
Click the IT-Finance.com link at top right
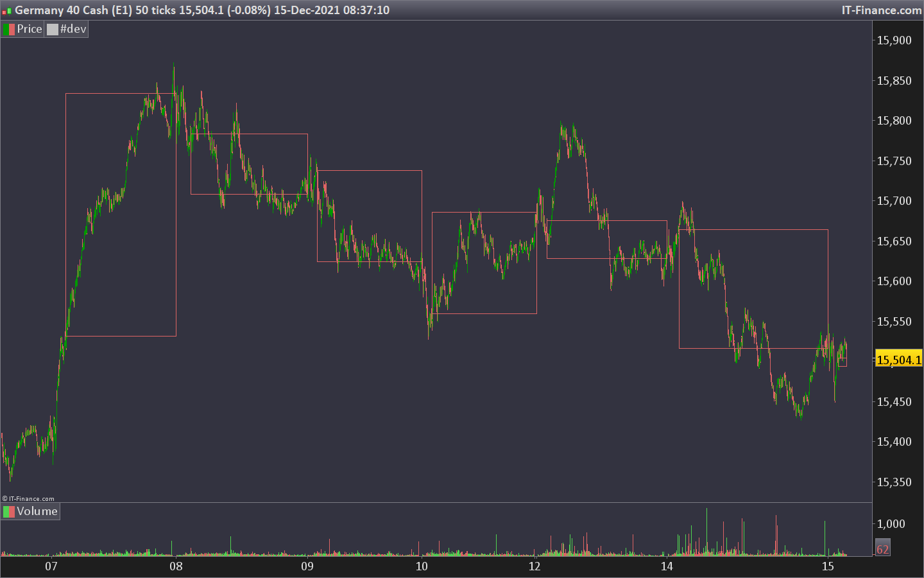tap(882, 10)
